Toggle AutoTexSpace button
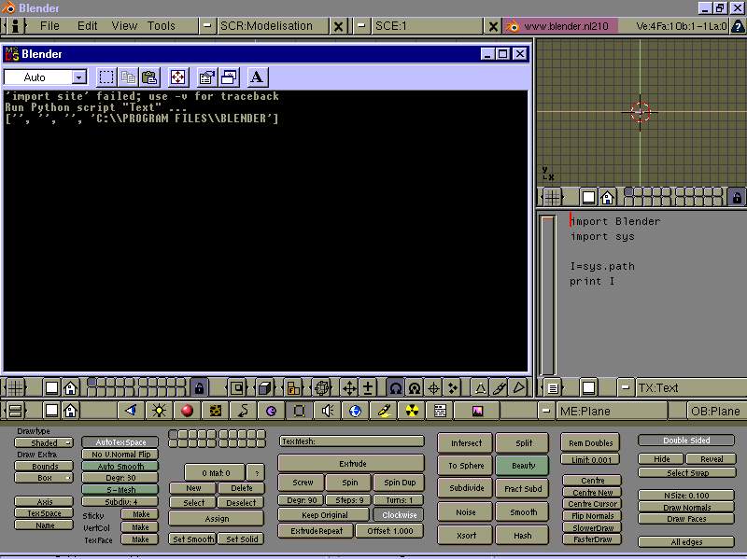This screenshot has height=560, width=747. (120, 442)
